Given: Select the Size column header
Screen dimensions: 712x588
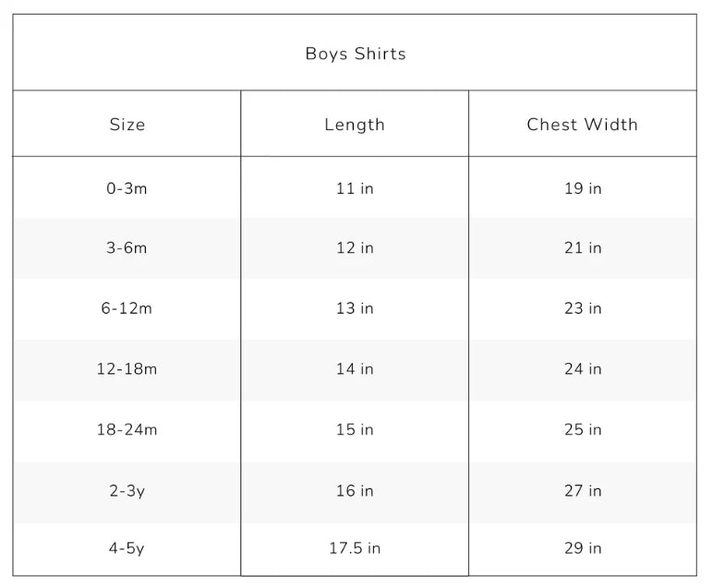Looking at the screenshot, I should coord(127,125).
